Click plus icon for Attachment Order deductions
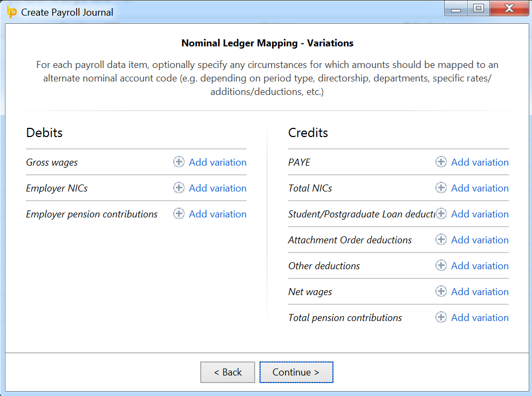 pos(441,240)
